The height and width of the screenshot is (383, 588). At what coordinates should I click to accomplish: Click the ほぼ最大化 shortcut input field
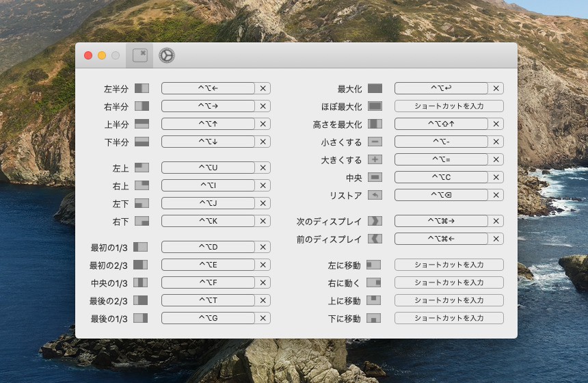click(x=449, y=106)
